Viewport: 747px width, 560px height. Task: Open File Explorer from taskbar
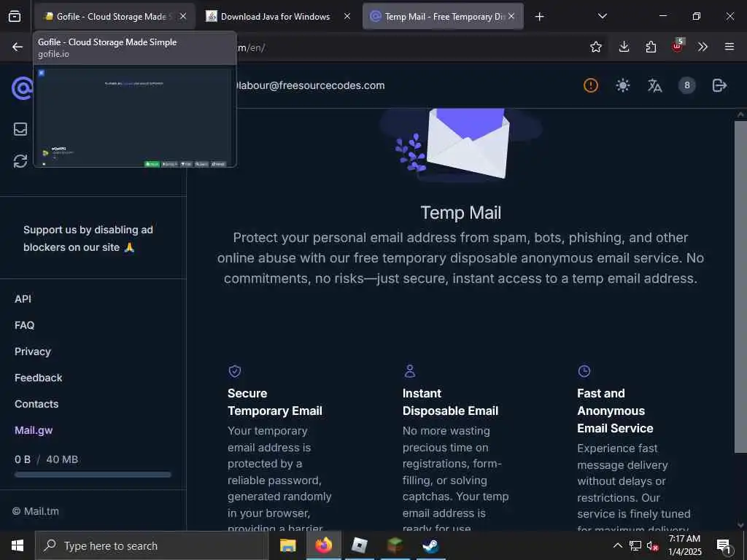point(287,545)
